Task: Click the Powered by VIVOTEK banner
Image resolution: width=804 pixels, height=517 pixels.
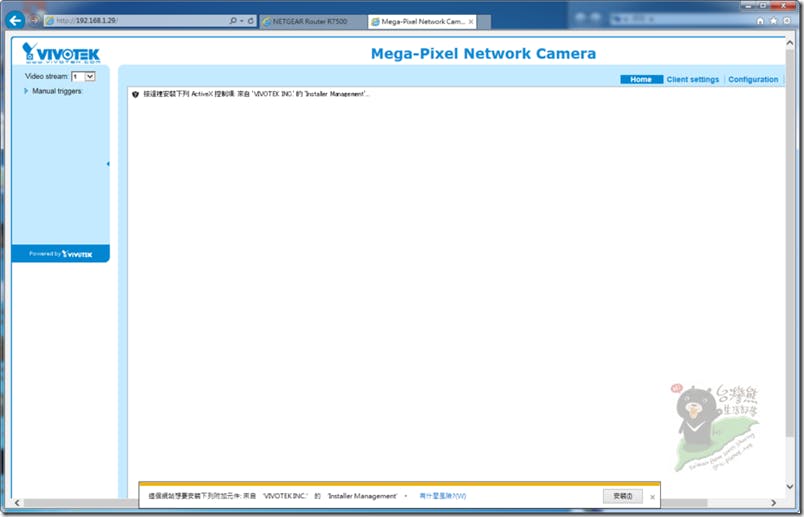Action: (61, 254)
